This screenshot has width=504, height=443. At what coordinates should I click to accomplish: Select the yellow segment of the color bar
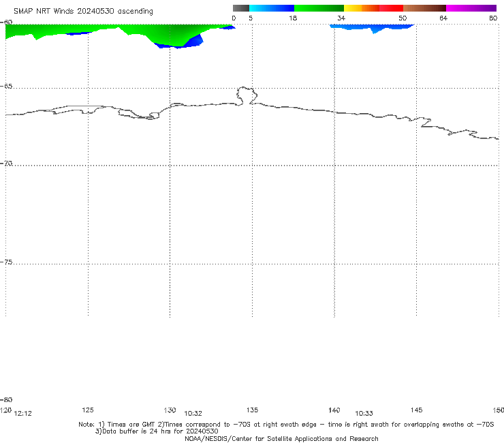pyautogui.click(x=353, y=8)
